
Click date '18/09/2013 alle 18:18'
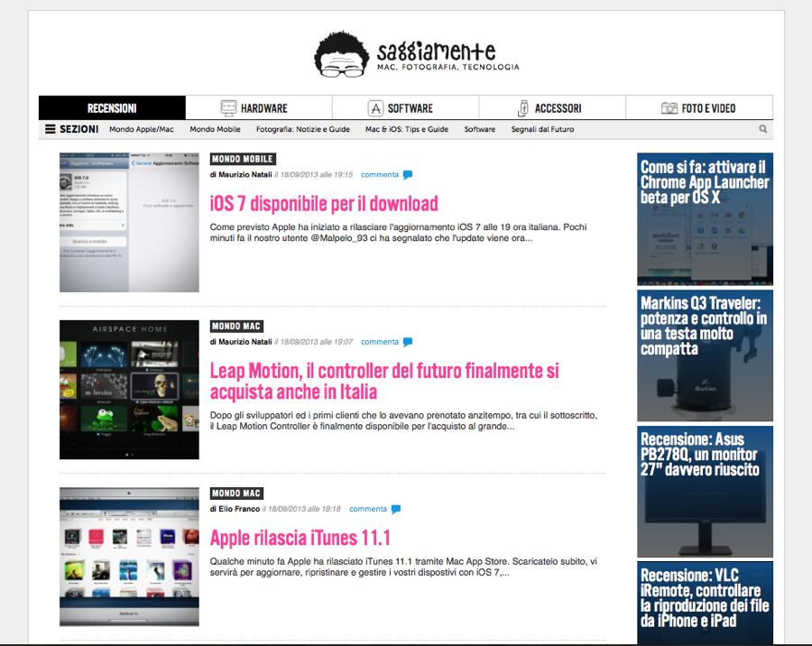click(304, 509)
